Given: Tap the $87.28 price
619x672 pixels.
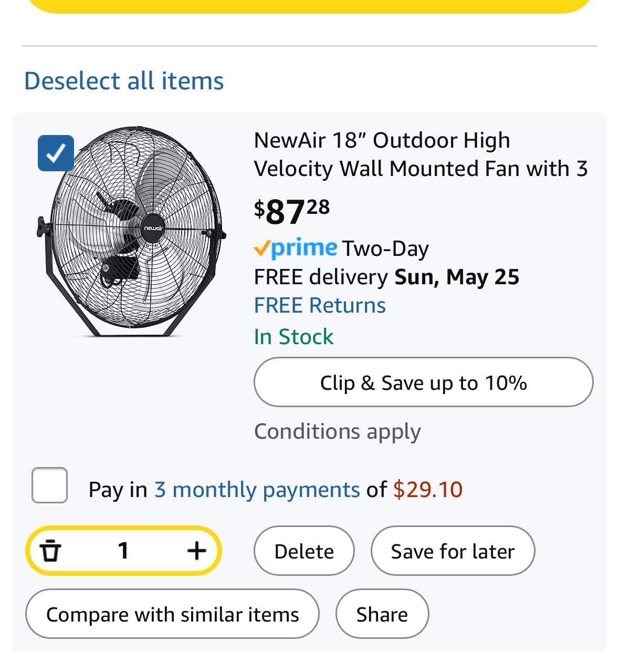Looking at the screenshot, I should (x=292, y=211).
